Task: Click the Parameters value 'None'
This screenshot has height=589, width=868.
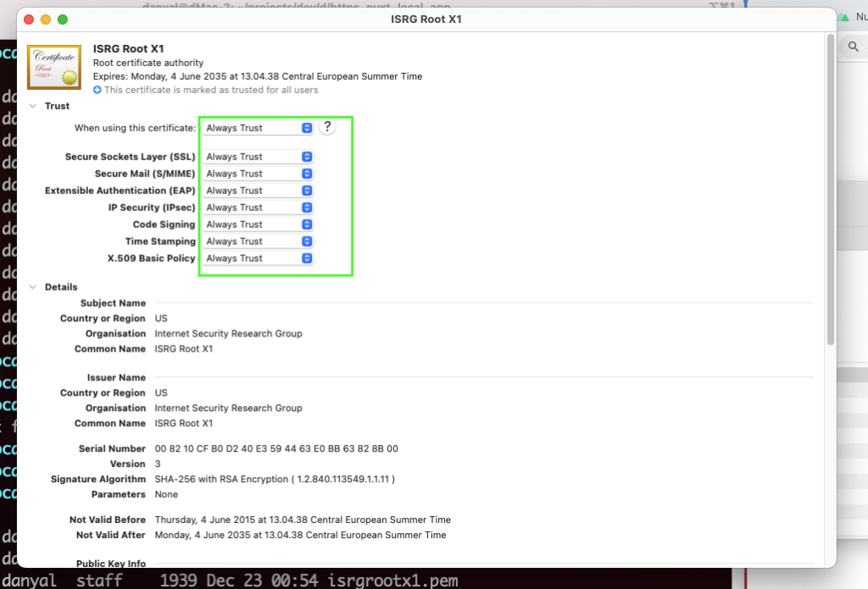Action: [166, 494]
